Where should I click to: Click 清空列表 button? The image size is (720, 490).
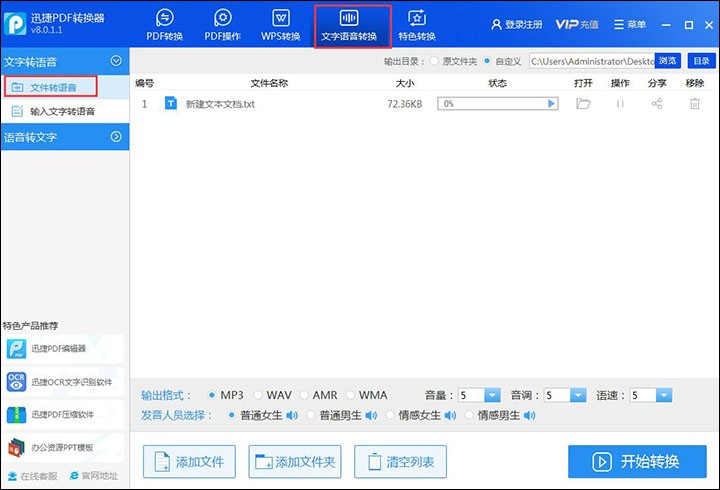point(400,462)
